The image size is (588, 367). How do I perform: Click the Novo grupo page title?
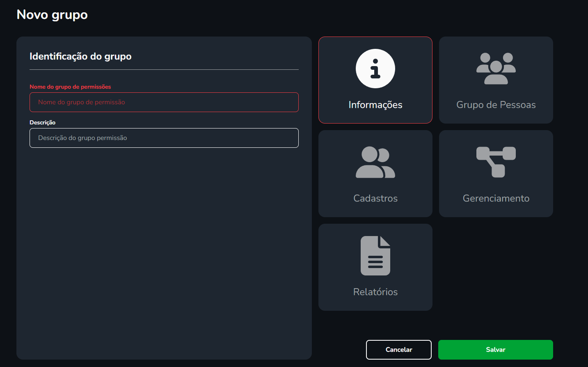coord(52,15)
